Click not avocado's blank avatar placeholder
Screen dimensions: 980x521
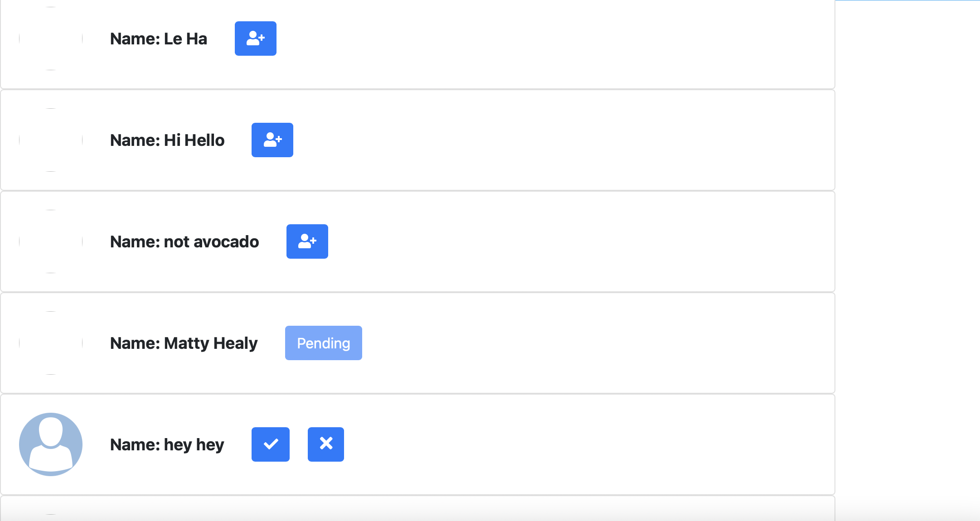(x=51, y=241)
